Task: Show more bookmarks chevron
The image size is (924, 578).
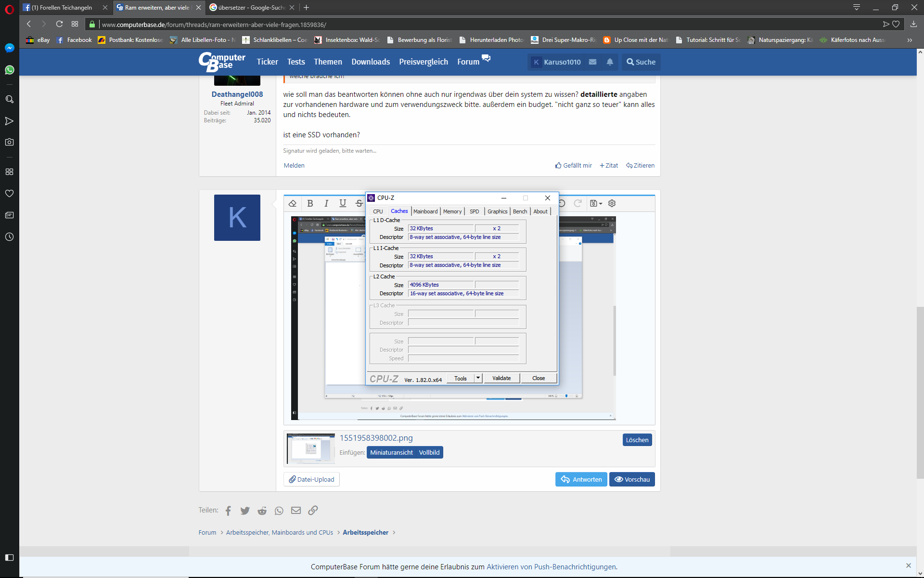Action: pyautogui.click(x=910, y=40)
